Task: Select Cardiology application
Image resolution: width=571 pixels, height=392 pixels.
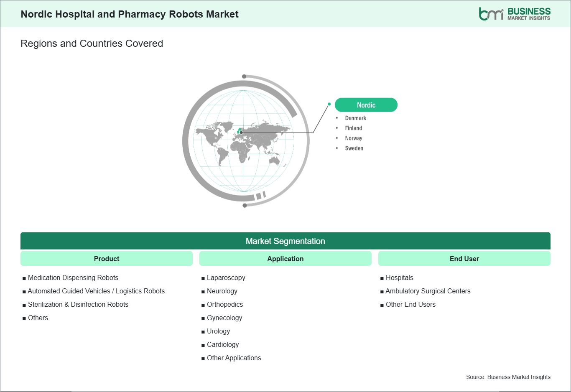Action: click(x=223, y=345)
